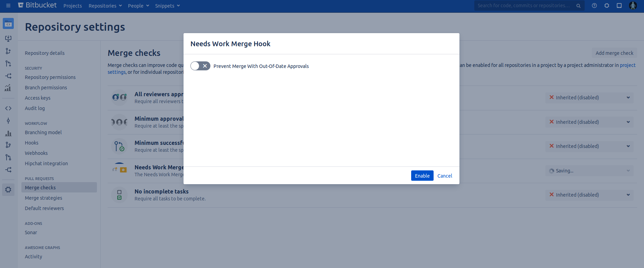Open Access keys settings
The image size is (644, 268).
[x=38, y=98]
